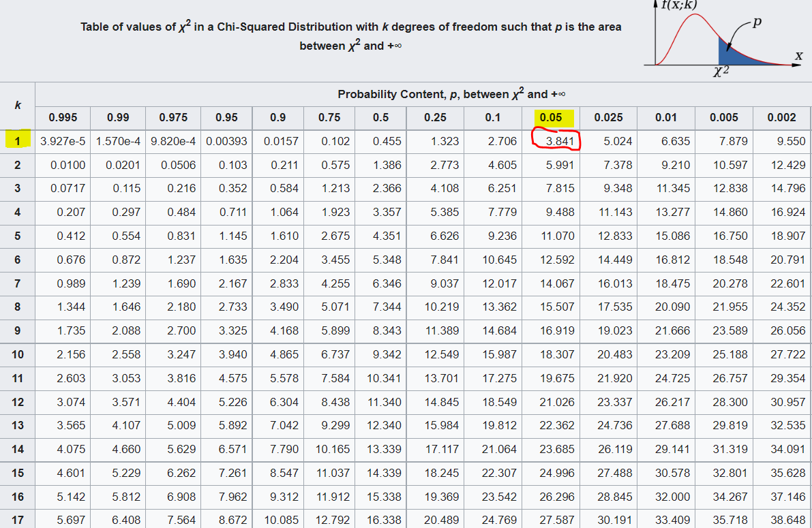Viewport: 812px width, 528px height.
Task: Select the cell containing 3.927e-5
Action: tap(63, 141)
